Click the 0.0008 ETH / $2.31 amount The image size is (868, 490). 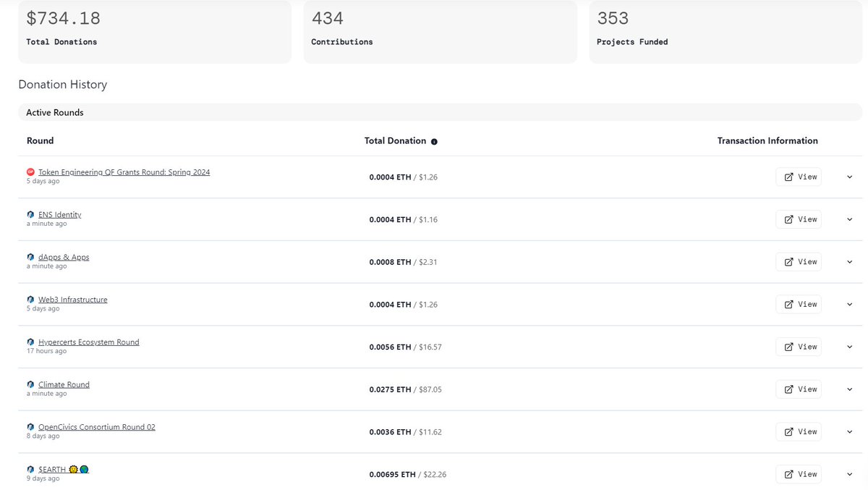point(403,262)
